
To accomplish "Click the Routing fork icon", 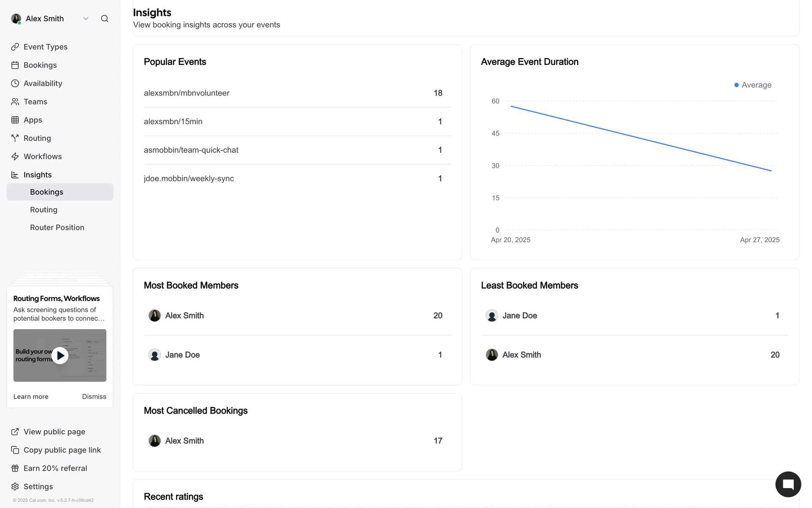I will tap(15, 138).
